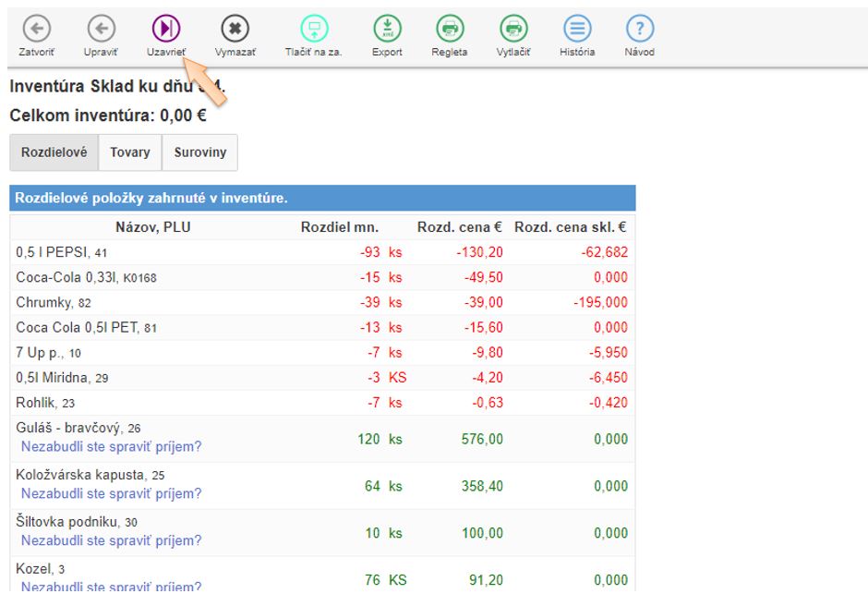The width and height of the screenshot is (868, 606).
Task: Open the Export download icon
Action: [x=387, y=30]
